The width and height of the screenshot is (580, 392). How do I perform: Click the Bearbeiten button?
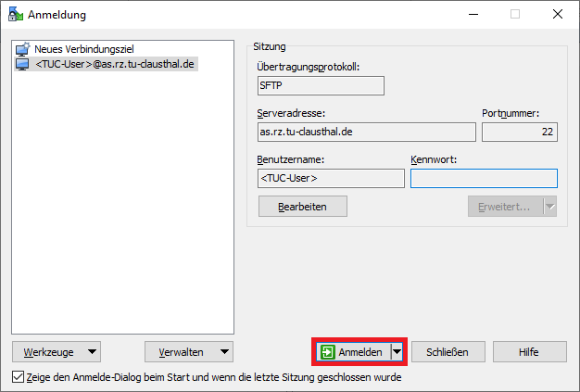click(x=301, y=206)
